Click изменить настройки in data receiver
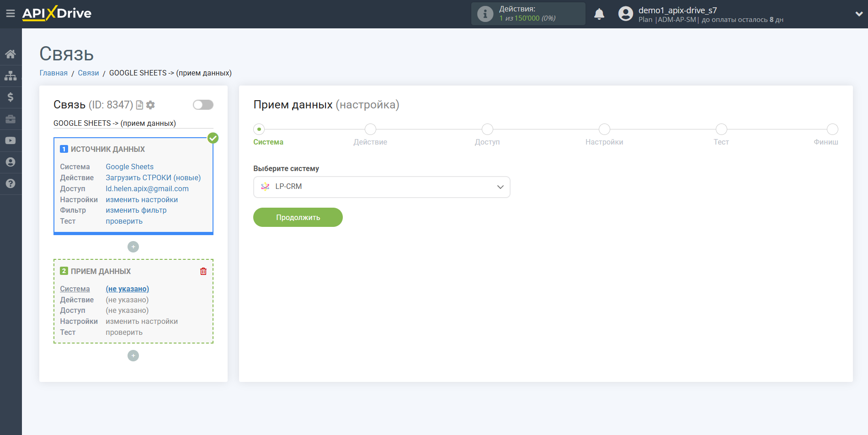The image size is (868, 435). [x=142, y=322]
